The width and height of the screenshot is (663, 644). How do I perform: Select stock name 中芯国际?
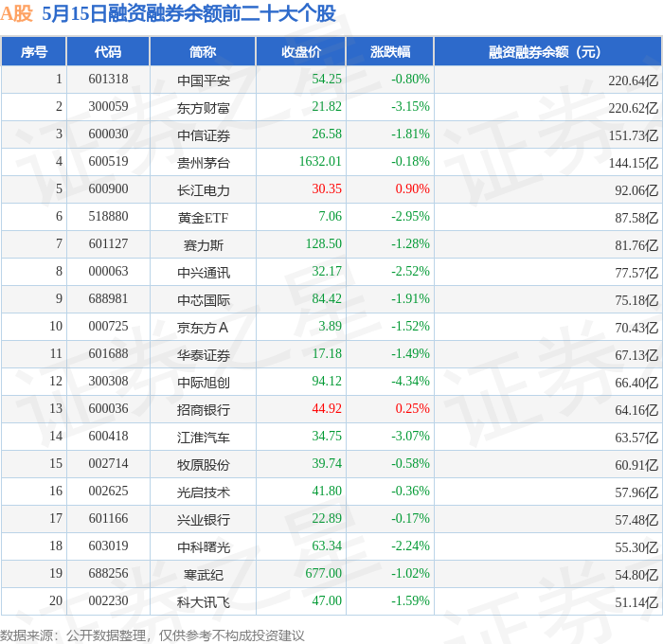[x=204, y=300]
